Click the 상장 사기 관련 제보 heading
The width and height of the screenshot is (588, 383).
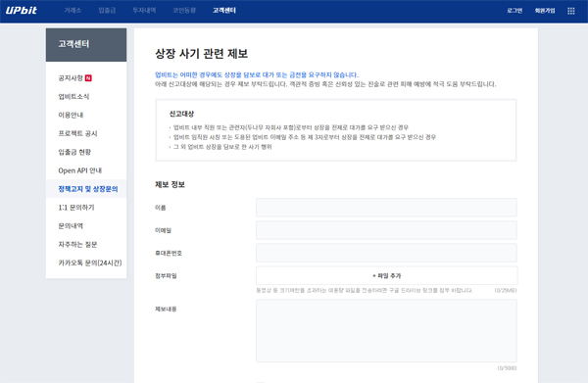[x=202, y=54]
